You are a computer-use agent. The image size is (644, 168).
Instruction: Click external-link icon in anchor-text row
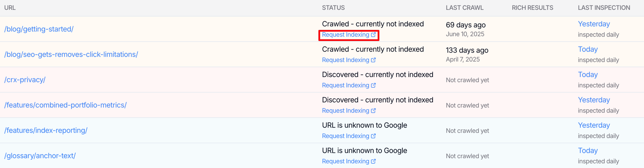pyautogui.click(x=373, y=161)
